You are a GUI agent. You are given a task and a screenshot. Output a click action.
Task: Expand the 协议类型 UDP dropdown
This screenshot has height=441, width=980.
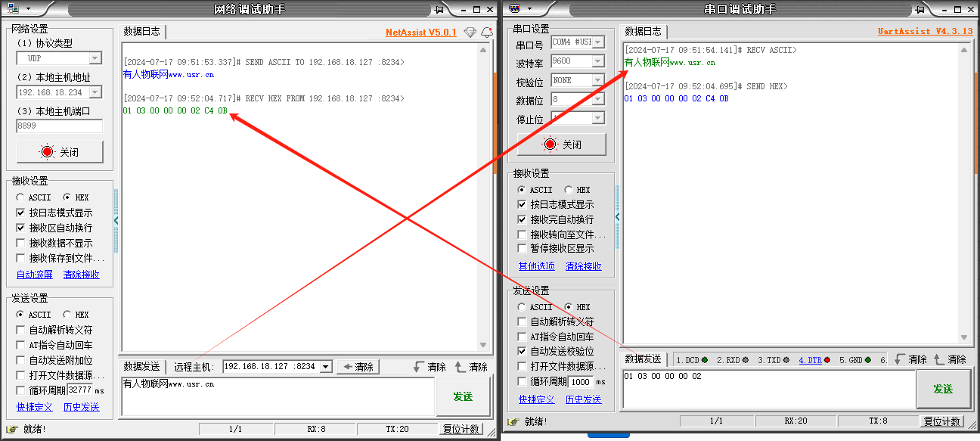(95, 58)
